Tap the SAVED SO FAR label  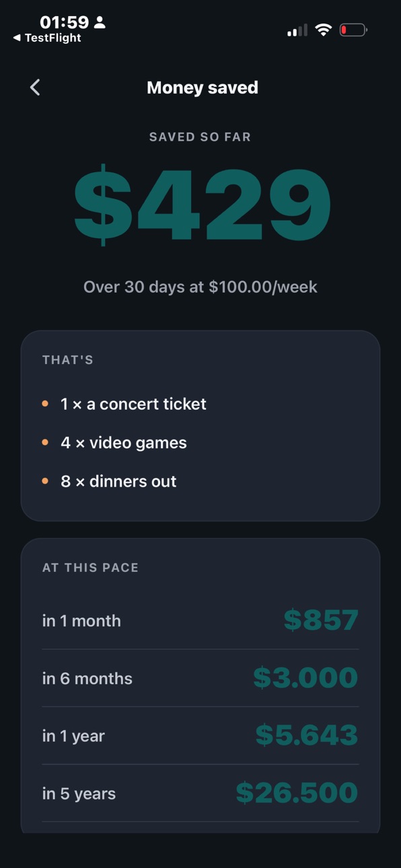(x=200, y=137)
